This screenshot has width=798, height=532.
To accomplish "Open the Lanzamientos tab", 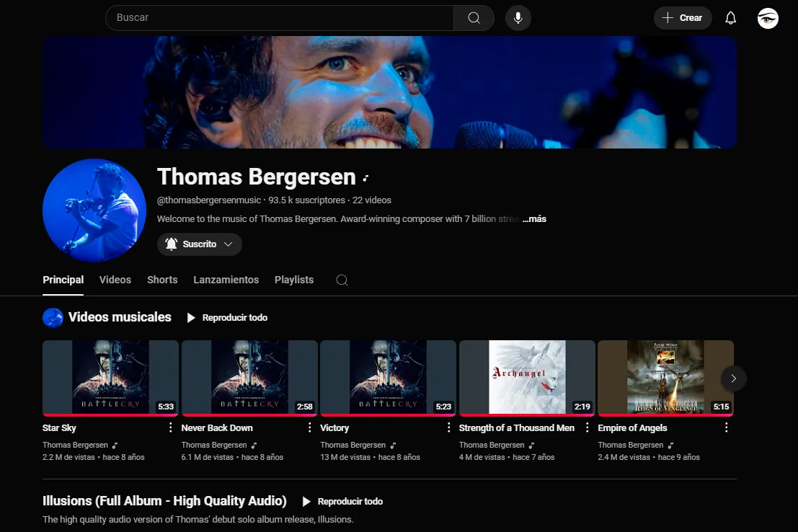I will pos(226,280).
